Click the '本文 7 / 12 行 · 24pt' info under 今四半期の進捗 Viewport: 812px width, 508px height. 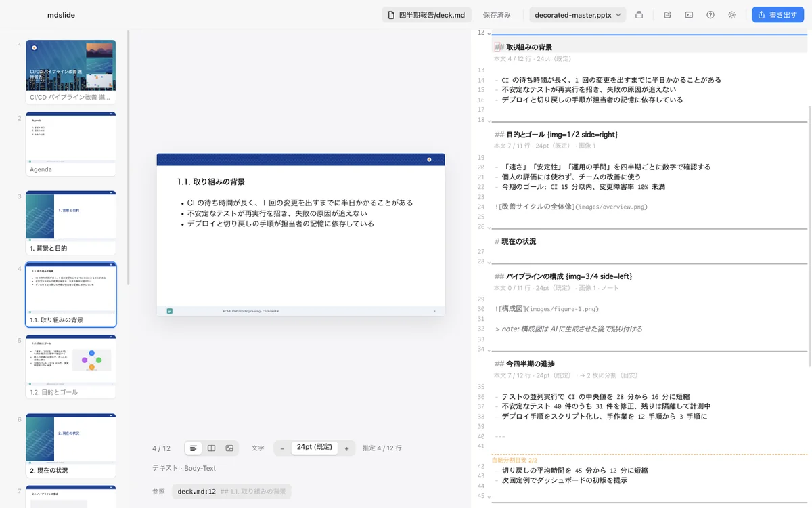coord(566,375)
